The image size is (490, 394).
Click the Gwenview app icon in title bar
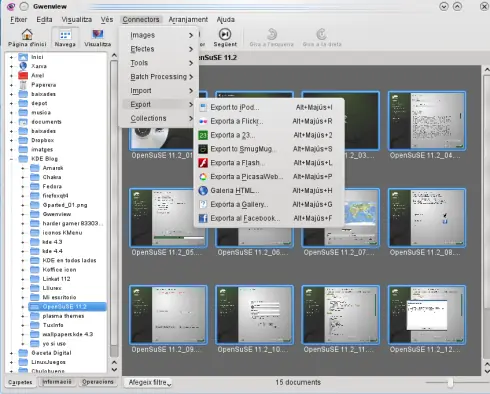click(11, 6)
